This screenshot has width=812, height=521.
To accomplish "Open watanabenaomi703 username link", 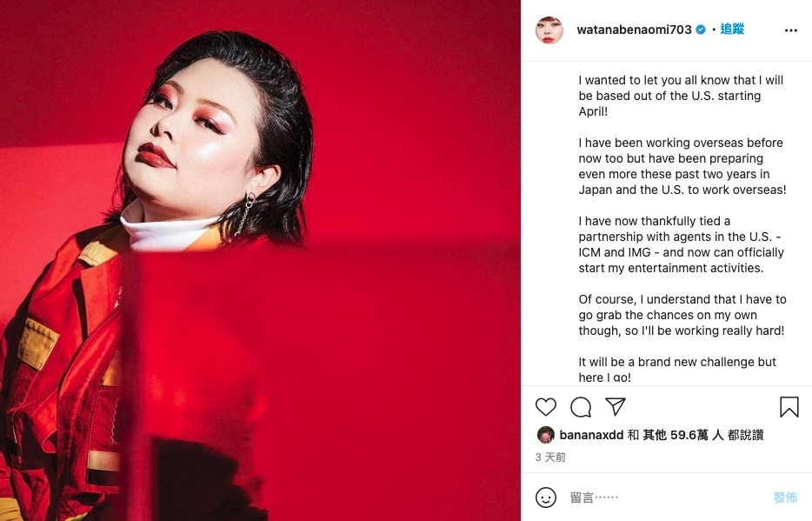I will click(634, 30).
